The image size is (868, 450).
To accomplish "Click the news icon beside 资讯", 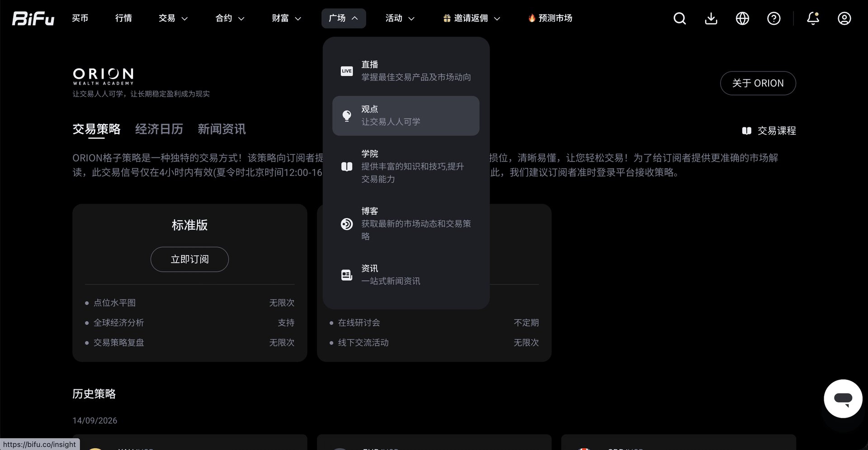I will [x=347, y=275].
